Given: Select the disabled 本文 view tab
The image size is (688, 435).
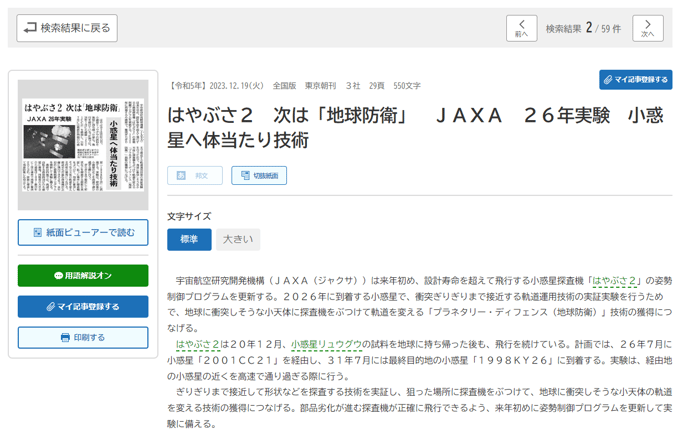Looking at the screenshot, I should pyautogui.click(x=194, y=176).
